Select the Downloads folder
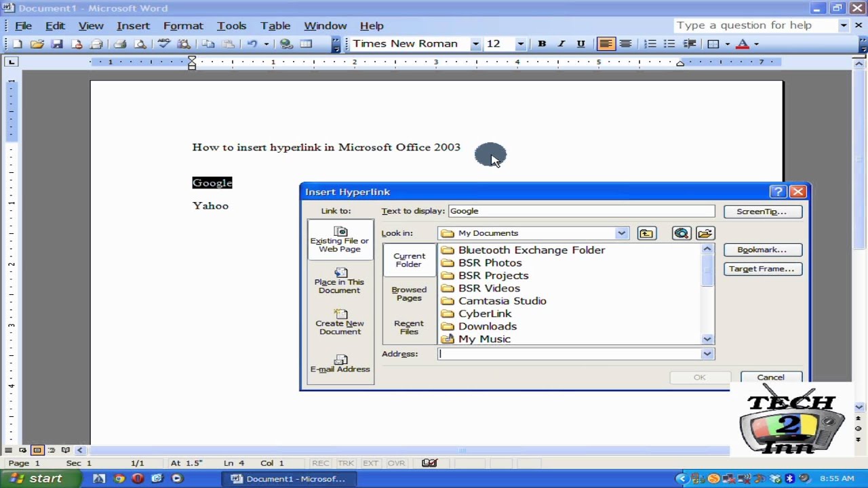 [479, 327]
